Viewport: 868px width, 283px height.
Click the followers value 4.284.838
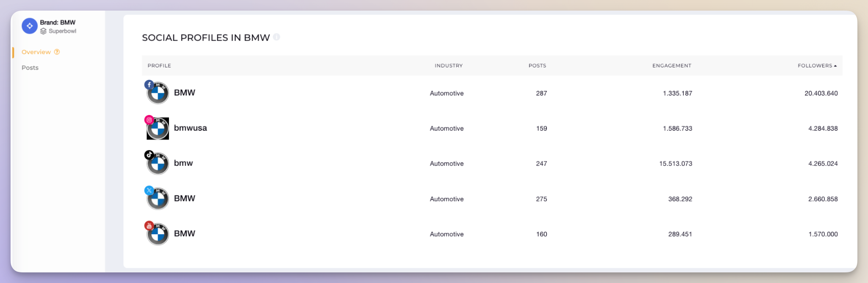tap(823, 129)
